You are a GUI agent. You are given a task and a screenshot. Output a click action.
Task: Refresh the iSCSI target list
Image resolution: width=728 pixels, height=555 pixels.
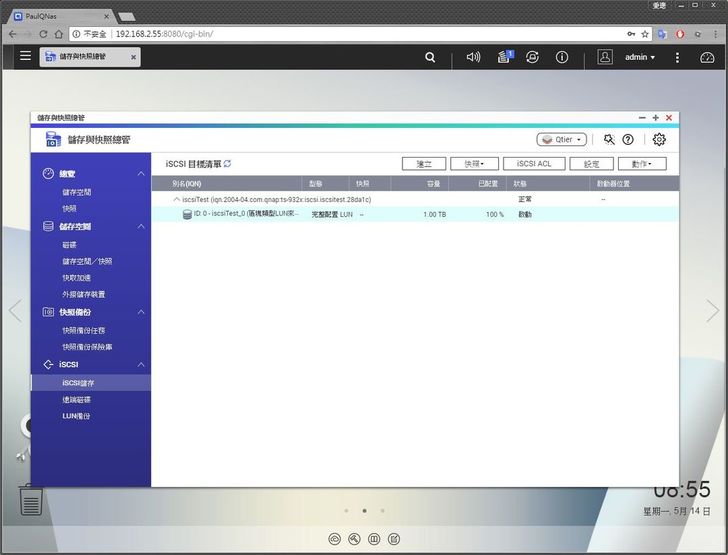(227, 163)
